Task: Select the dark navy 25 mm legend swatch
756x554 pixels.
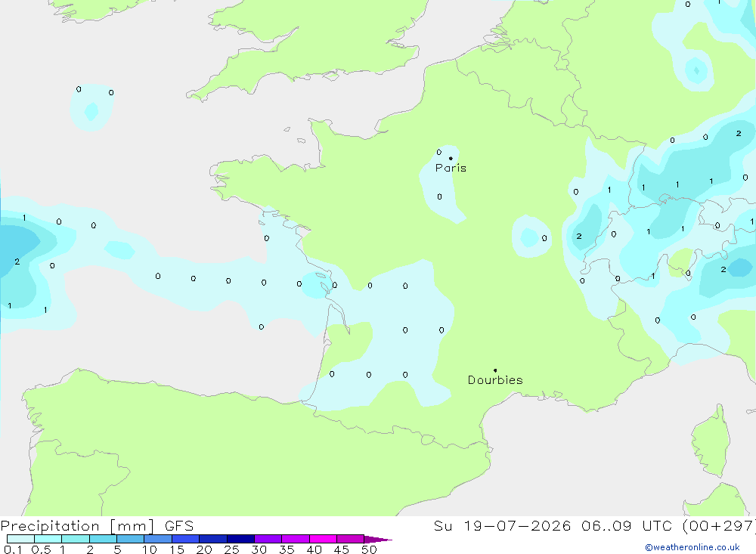Action: [240, 539]
